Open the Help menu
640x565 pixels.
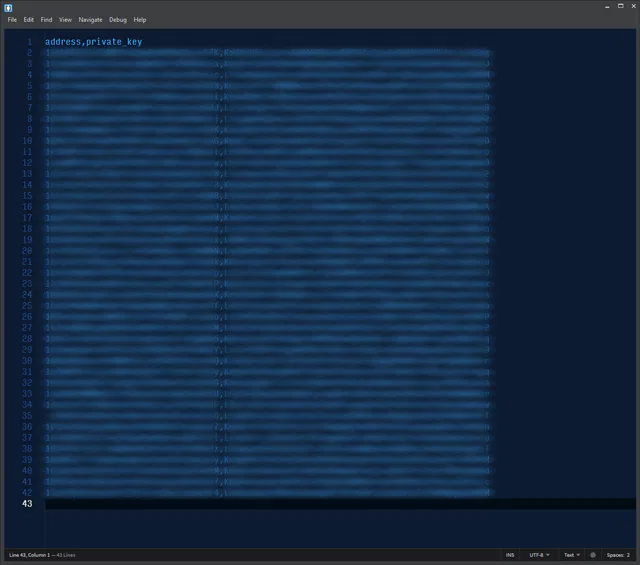[x=140, y=19]
